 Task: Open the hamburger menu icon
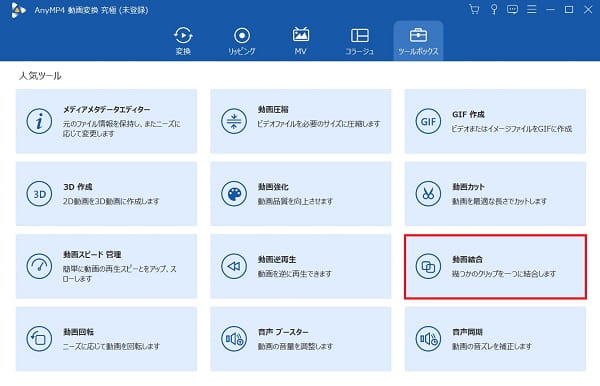click(532, 9)
